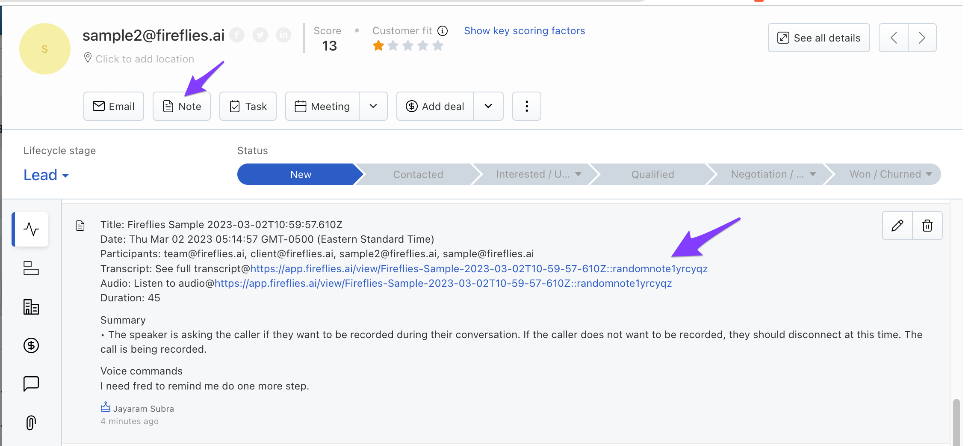The image size is (980, 446).
Task: Click the 'Voice commands' heading
Action: coord(142,371)
